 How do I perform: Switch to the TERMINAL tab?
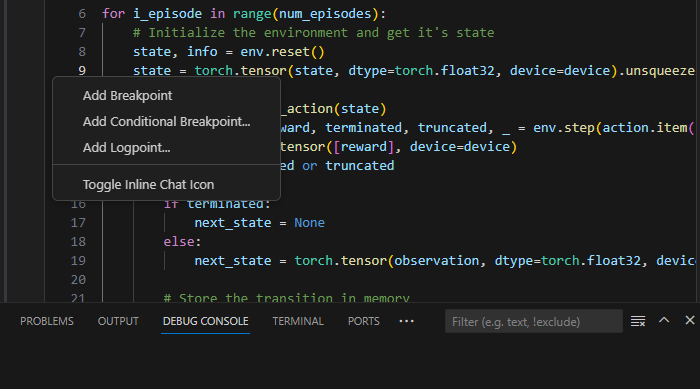(x=298, y=321)
